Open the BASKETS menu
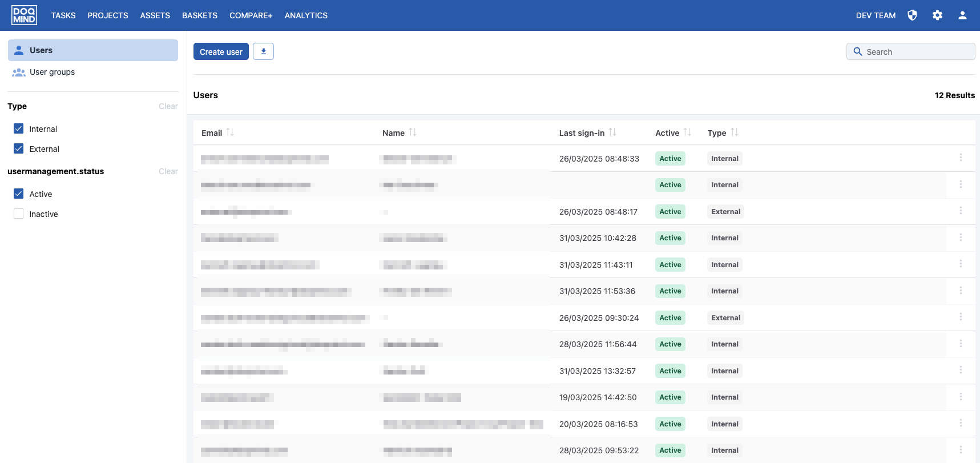The image size is (980, 463). pos(200,15)
